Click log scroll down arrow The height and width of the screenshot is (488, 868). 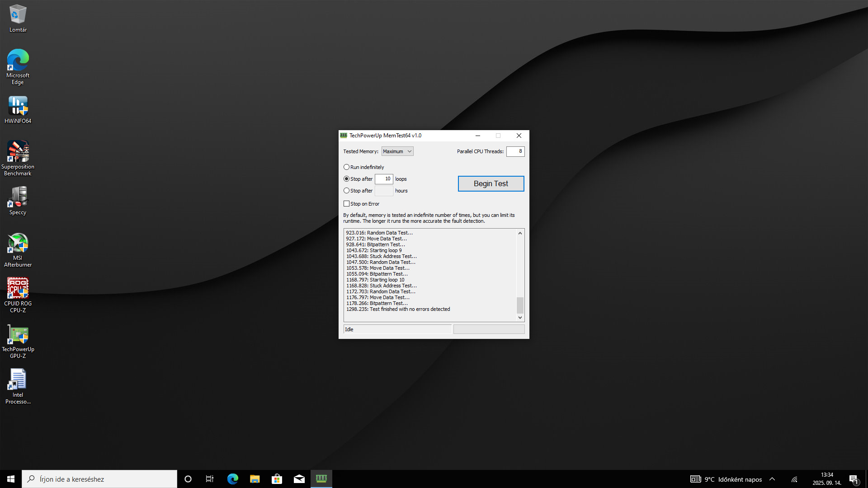click(520, 318)
